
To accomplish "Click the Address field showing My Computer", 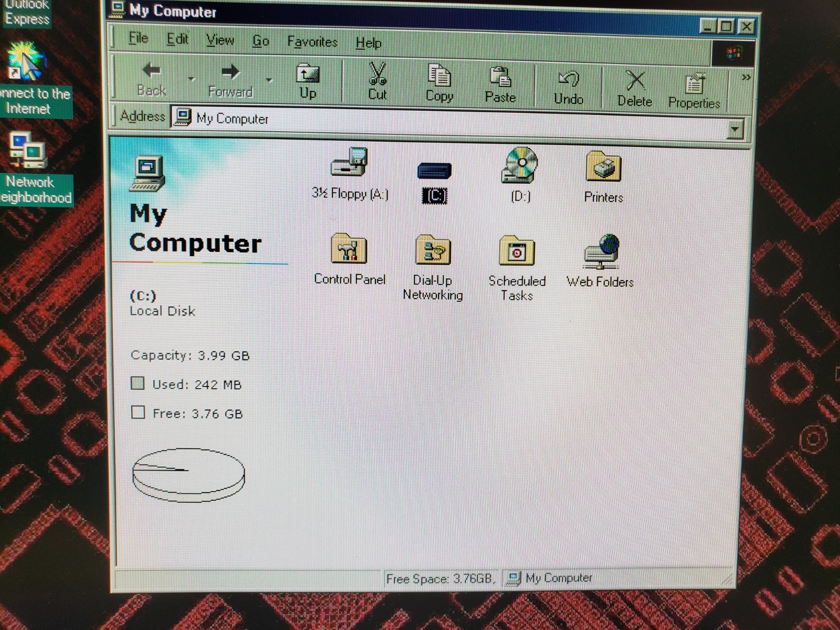I will click(457, 124).
